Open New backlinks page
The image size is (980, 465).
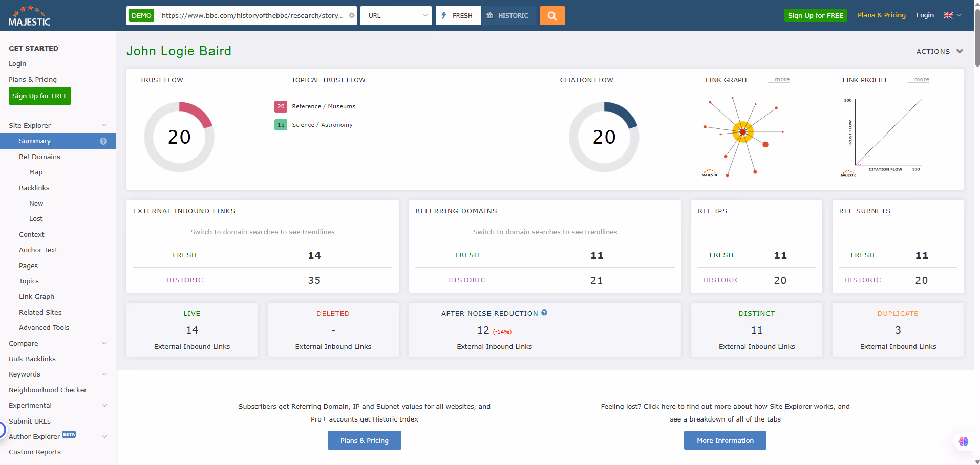tap(36, 203)
